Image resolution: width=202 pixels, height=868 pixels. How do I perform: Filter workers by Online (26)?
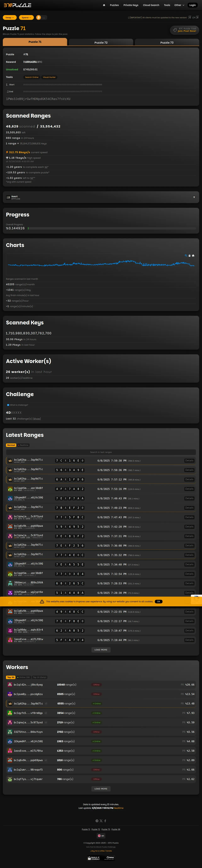pyautogui.click(x=24, y=677)
